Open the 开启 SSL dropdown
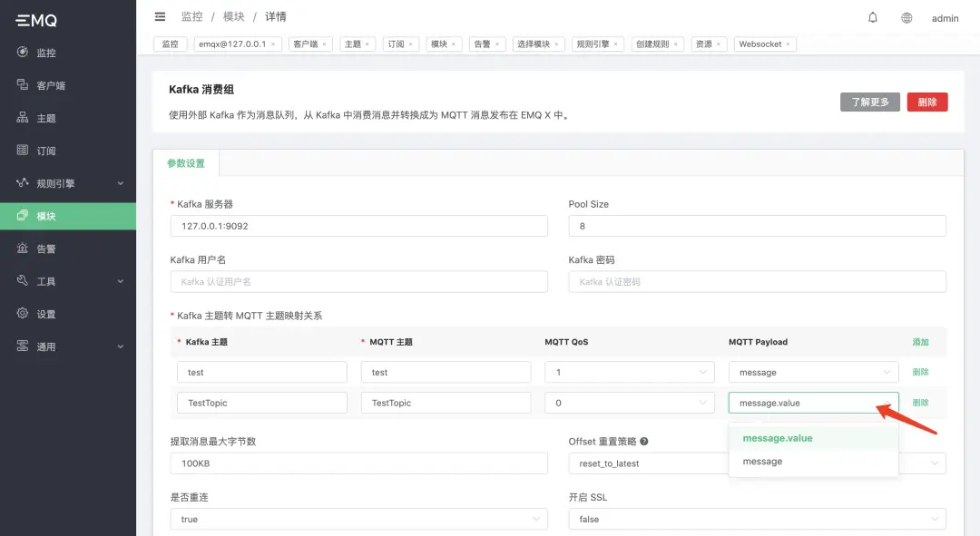This screenshot has height=536, width=980. click(756, 519)
